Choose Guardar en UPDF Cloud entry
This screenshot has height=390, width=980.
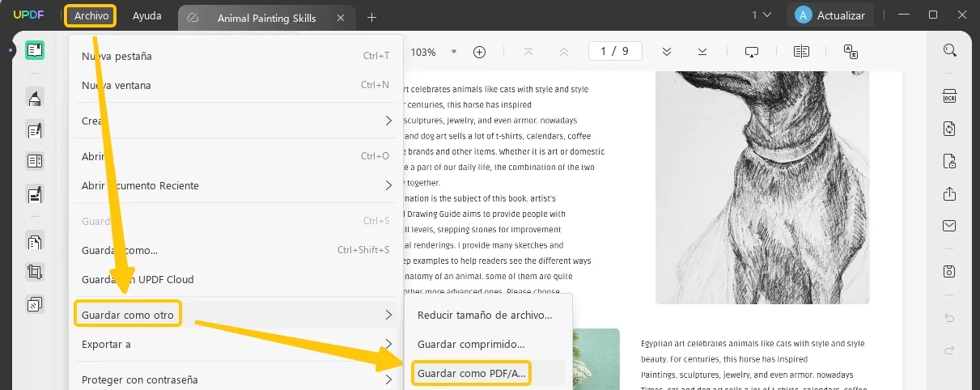[x=235, y=279]
